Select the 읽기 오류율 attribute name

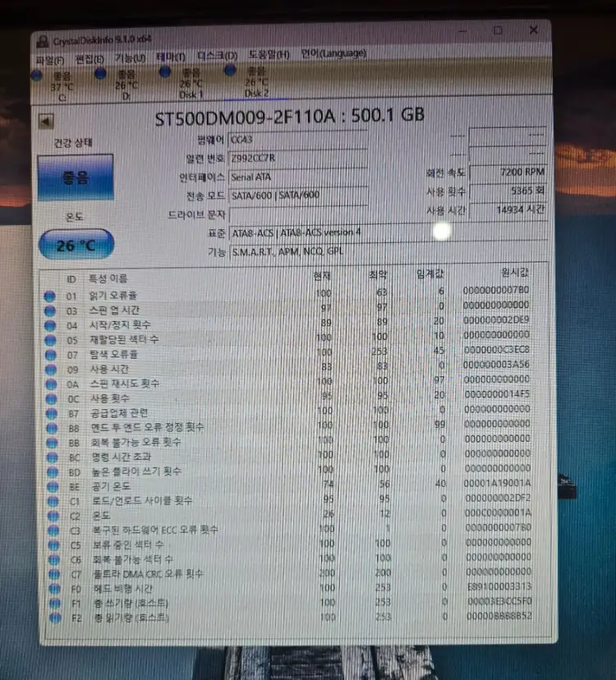click(x=113, y=296)
